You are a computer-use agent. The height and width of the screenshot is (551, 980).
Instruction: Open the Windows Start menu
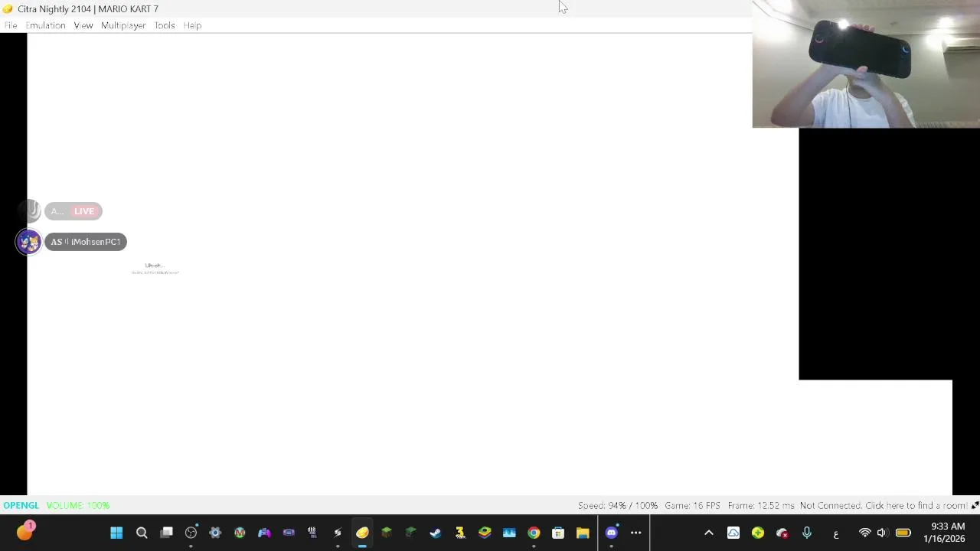116,533
